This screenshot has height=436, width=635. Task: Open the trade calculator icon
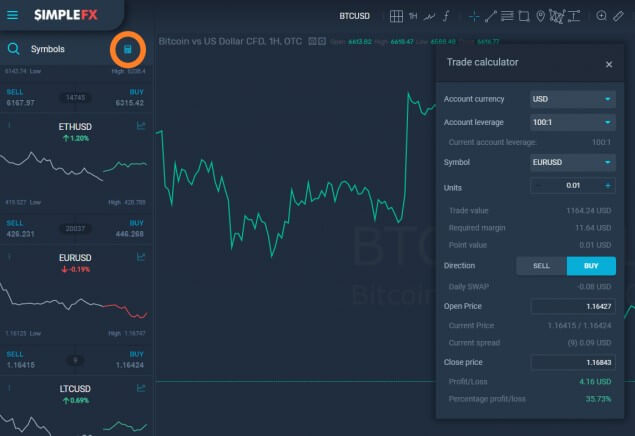(128, 49)
